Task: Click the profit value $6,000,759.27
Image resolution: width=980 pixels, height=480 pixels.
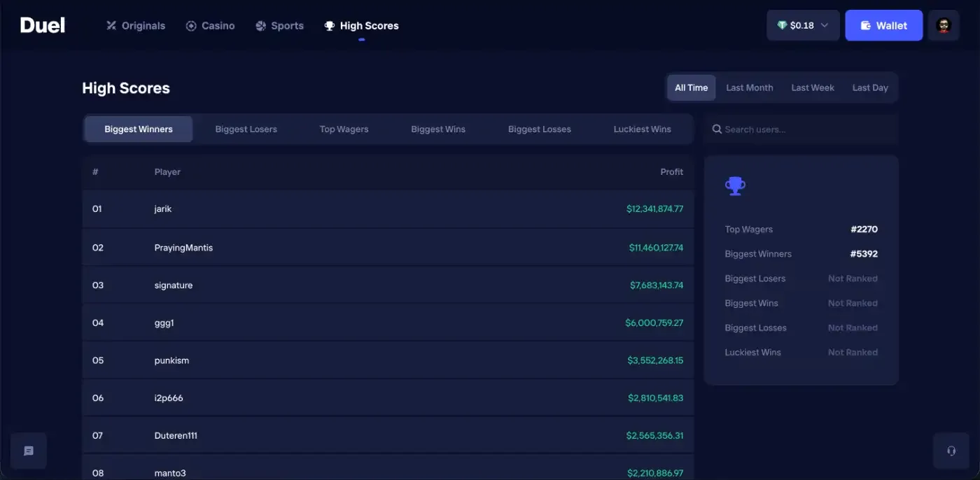Action: (654, 323)
